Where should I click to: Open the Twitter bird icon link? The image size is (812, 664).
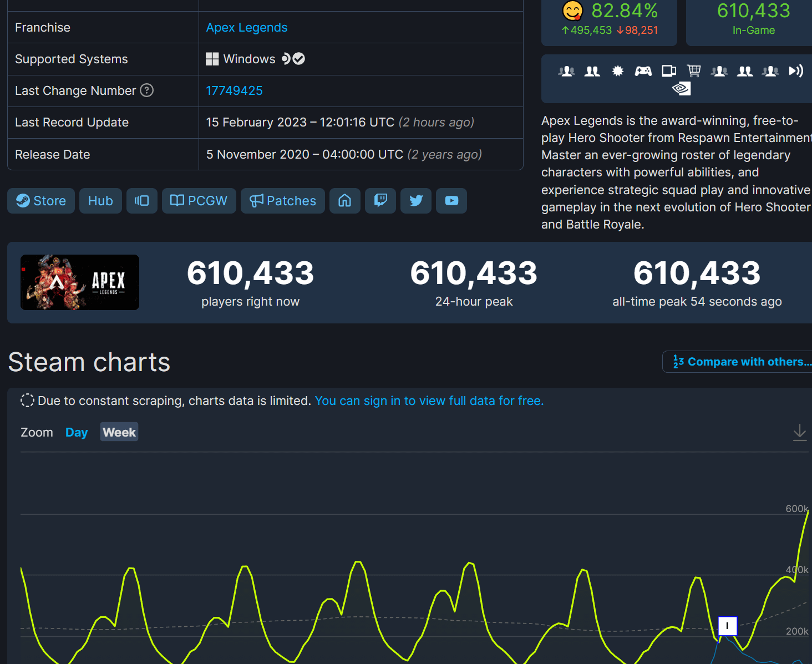coord(416,201)
